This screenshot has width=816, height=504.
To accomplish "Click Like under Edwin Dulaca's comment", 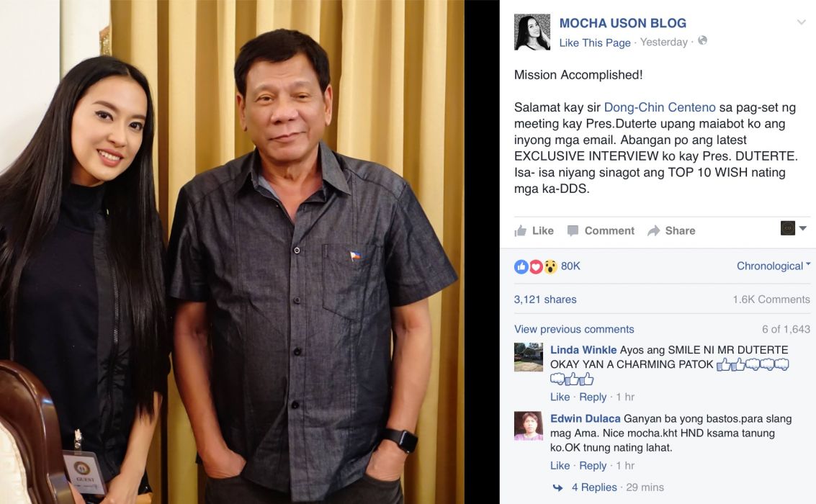I will pyautogui.click(x=560, y=466).
